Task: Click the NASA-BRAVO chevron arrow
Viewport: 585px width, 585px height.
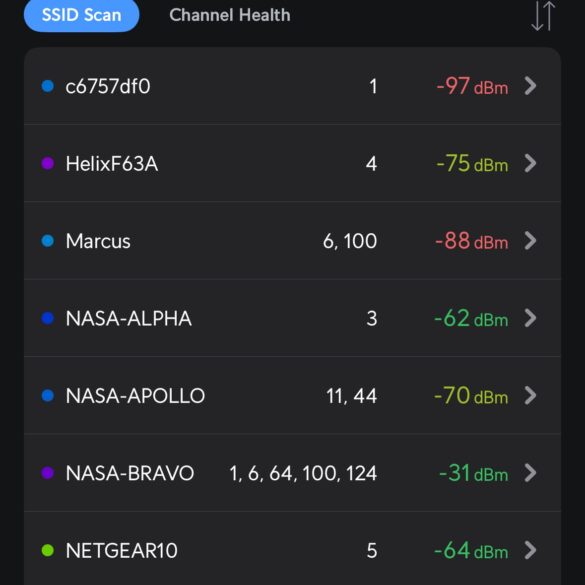Action: pos(530,473)
